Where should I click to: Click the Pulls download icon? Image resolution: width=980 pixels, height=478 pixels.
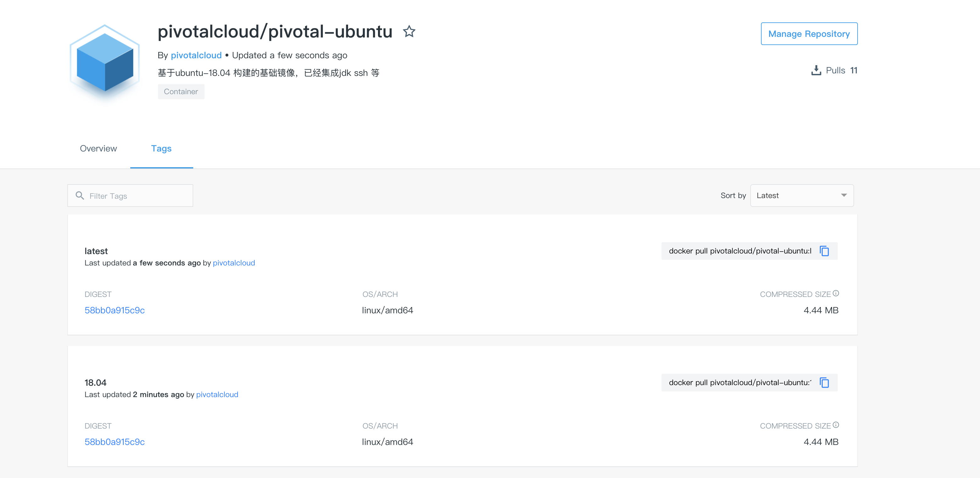coord(816,71)
